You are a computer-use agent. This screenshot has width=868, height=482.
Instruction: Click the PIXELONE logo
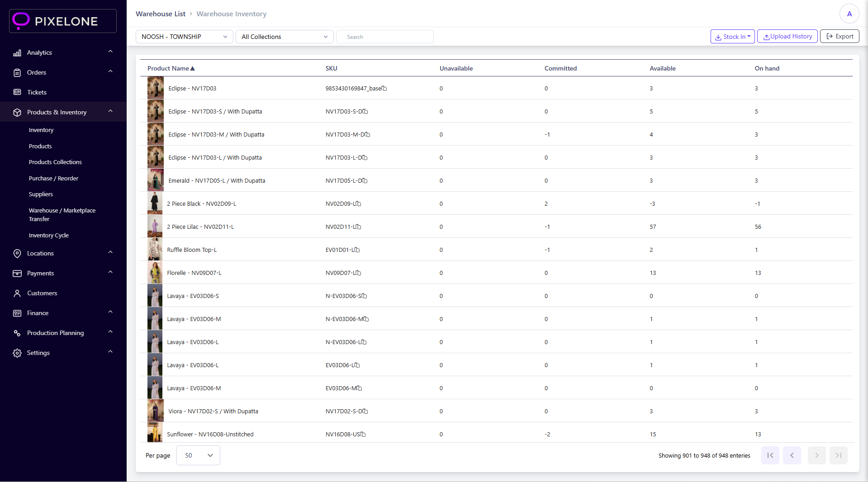click(x=63, y=21)
